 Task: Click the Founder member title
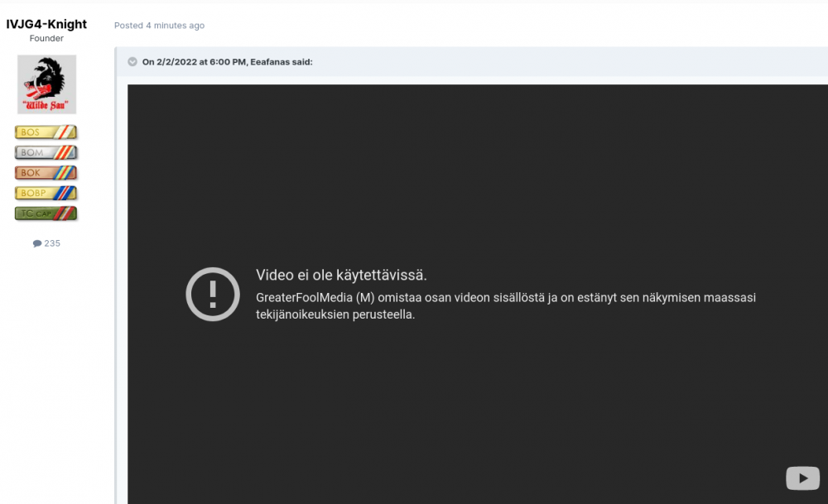pos(46,38)
